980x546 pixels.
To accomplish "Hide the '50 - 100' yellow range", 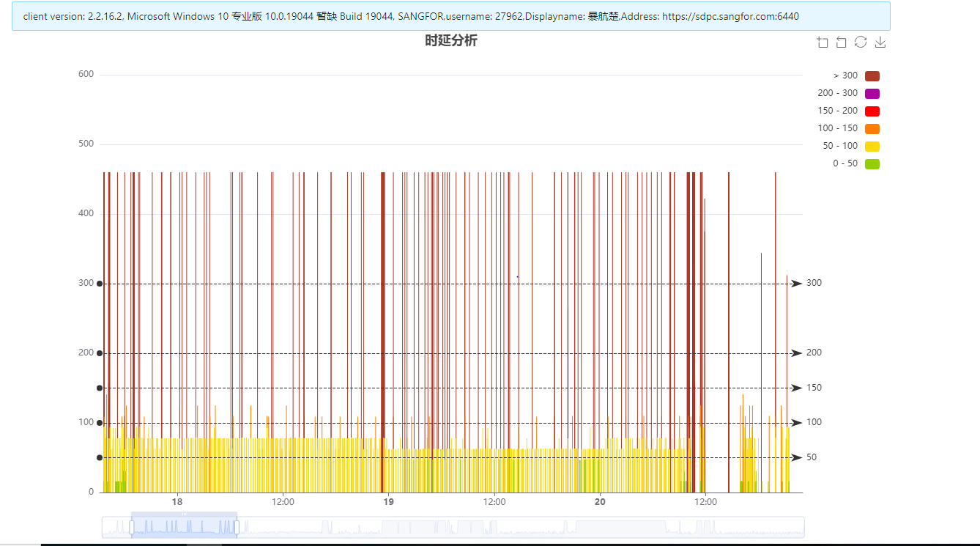I will (x=872, y=147).
